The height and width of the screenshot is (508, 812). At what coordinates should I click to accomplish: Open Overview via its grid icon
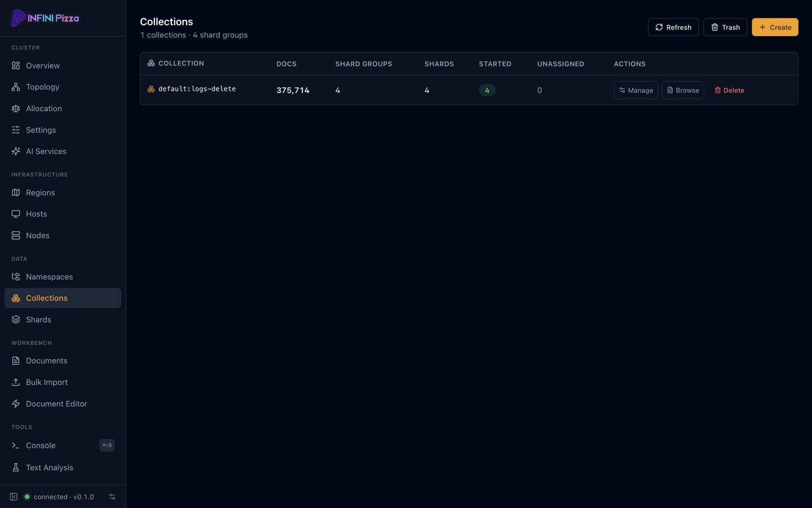click(16, 65)
